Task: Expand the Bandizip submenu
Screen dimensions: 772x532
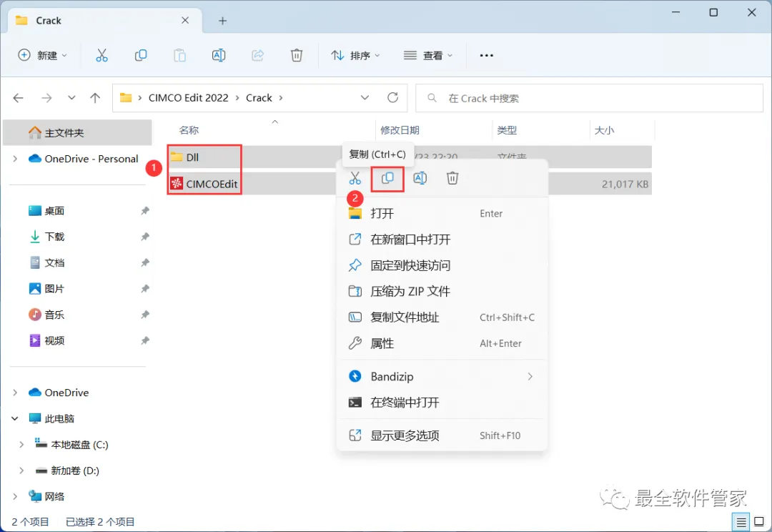Action: pyautogui.click(x=530, y=376)
